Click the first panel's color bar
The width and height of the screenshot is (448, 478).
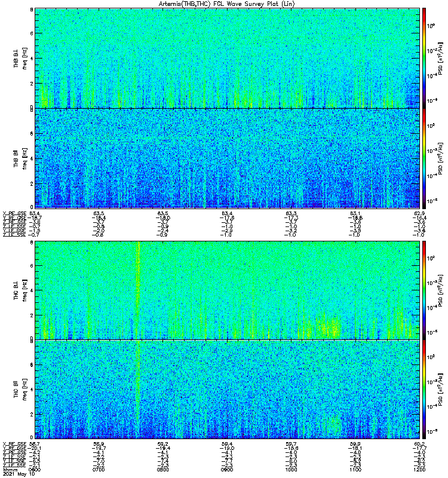tap(424, 58)
